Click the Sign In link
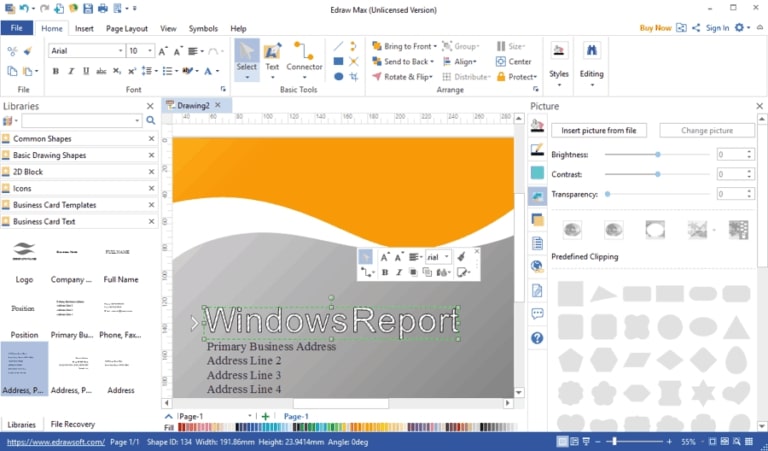Screen dimensions: 768x451 pyautogui.click(x=717, y=28)
